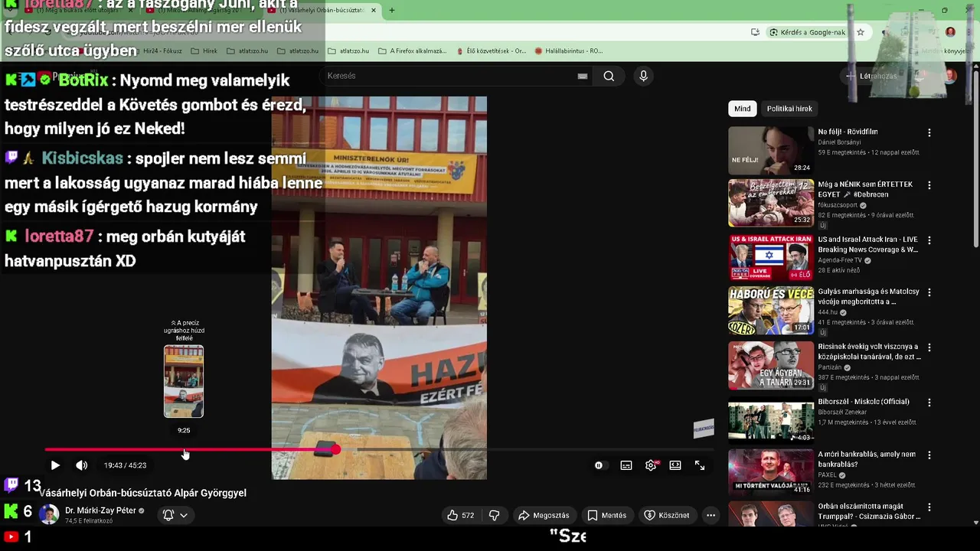Open the Halállabirintus bookmark
980x551 pixels.
coord(569,51)
